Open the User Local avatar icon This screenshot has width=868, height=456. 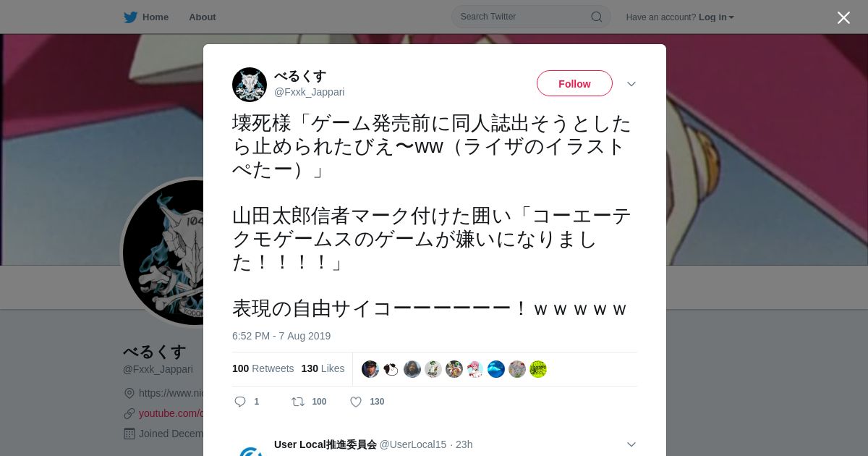point(250,450)
